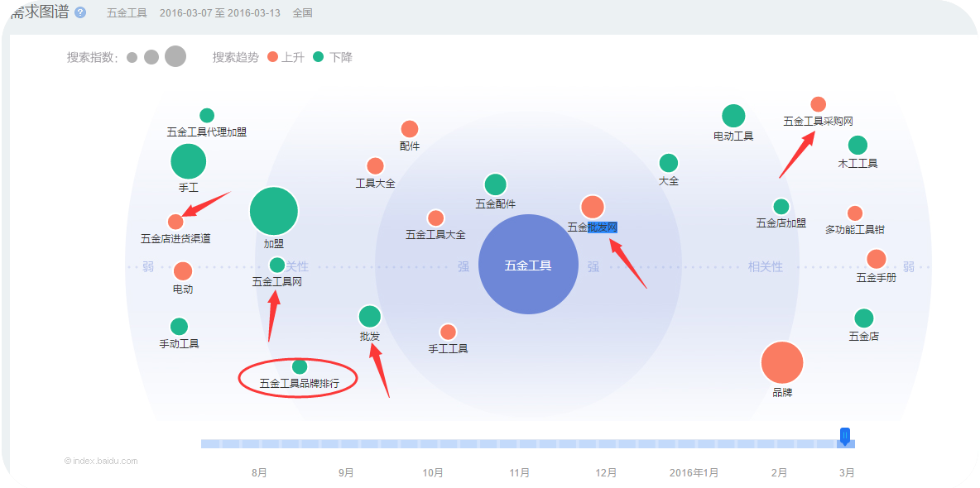The width and height of the screenshot is (980, 488).
Task: Click the large green 加盟 bubble
Action: 274,211
